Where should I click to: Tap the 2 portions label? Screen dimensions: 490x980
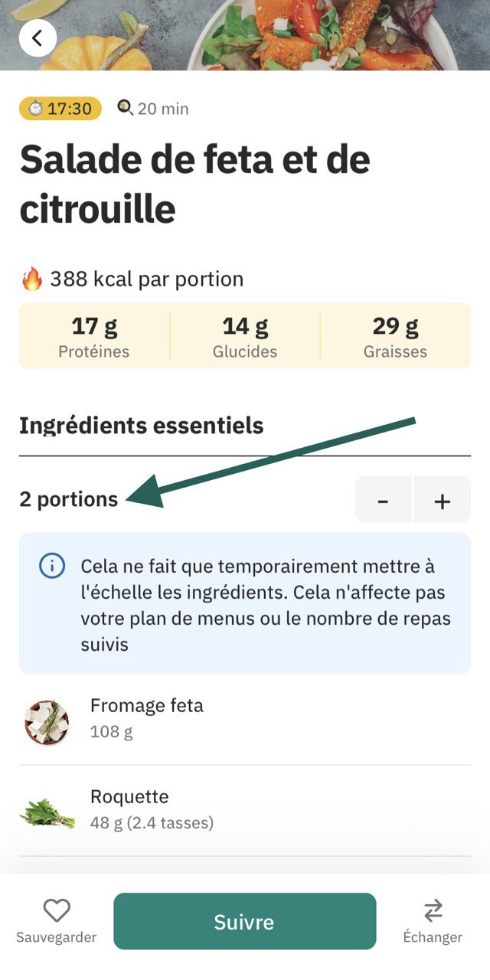coord(69,499)
